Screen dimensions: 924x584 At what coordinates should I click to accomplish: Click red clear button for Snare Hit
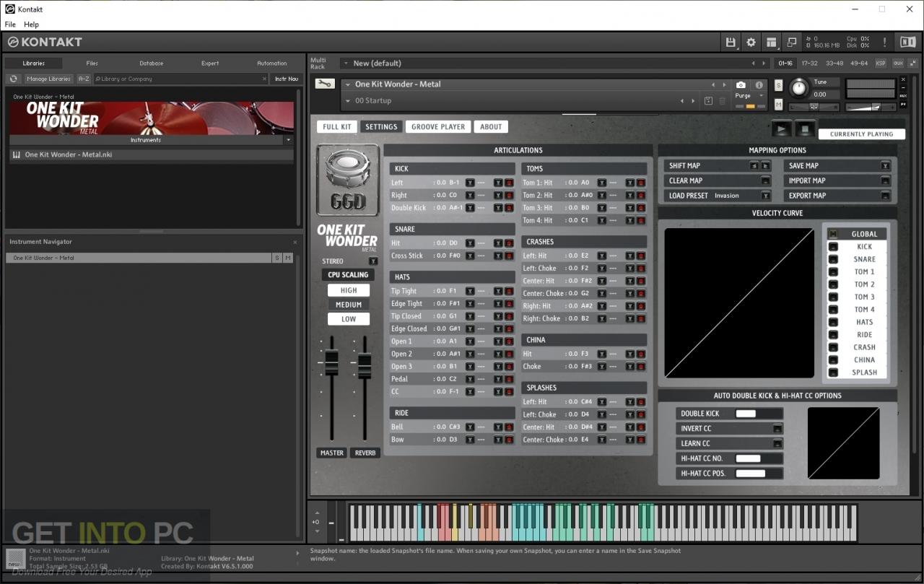(508, 243)
